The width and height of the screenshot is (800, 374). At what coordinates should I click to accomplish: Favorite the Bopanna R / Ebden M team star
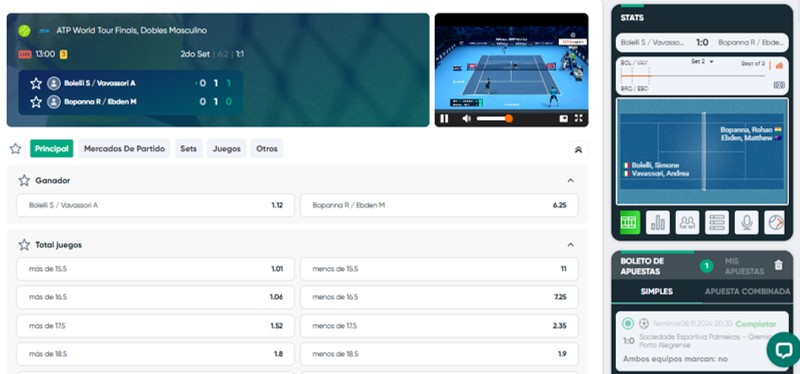click(x=36, y=102)
